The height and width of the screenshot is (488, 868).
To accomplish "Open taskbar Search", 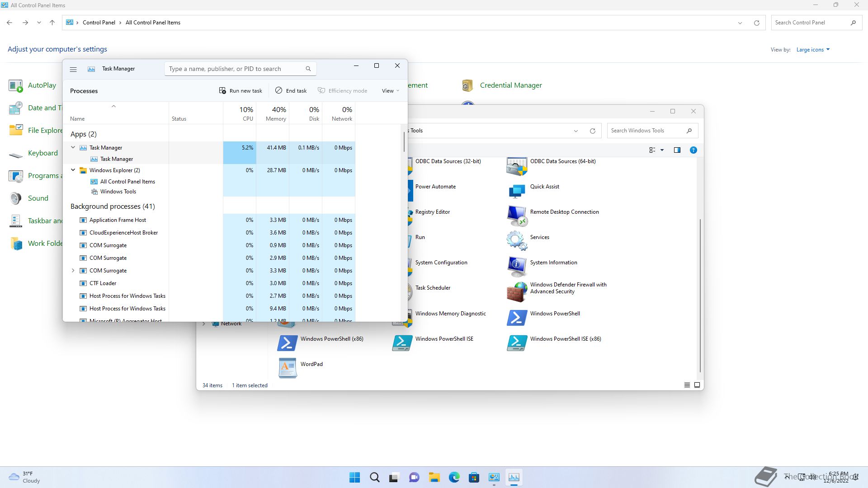I will tap(374, 477).
